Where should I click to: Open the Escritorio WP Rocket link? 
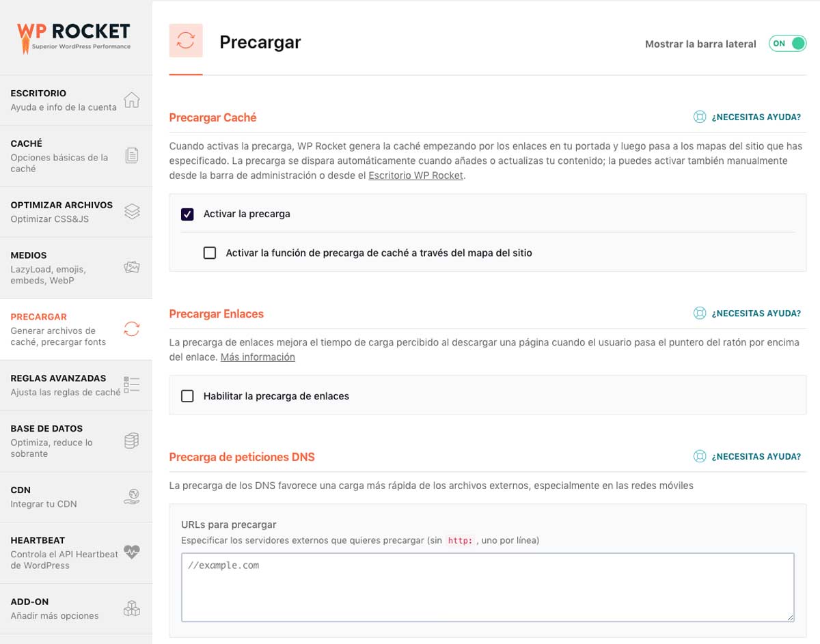point(415,175)
